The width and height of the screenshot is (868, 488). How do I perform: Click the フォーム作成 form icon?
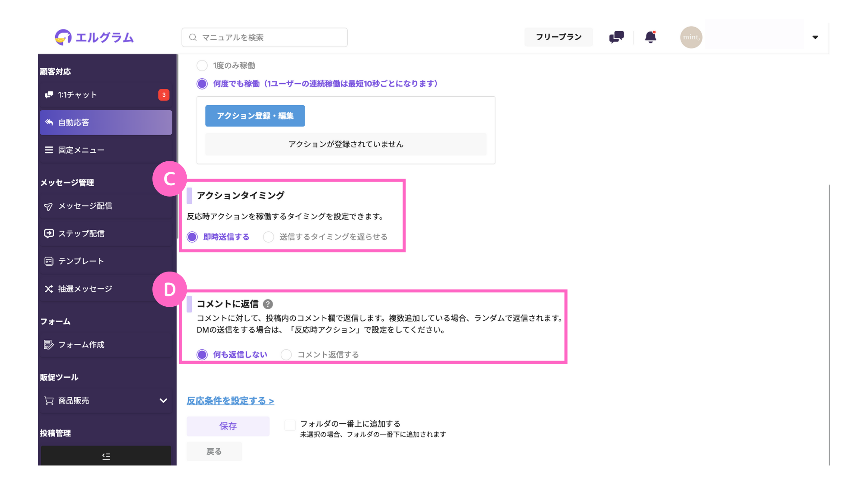[49, 345]
